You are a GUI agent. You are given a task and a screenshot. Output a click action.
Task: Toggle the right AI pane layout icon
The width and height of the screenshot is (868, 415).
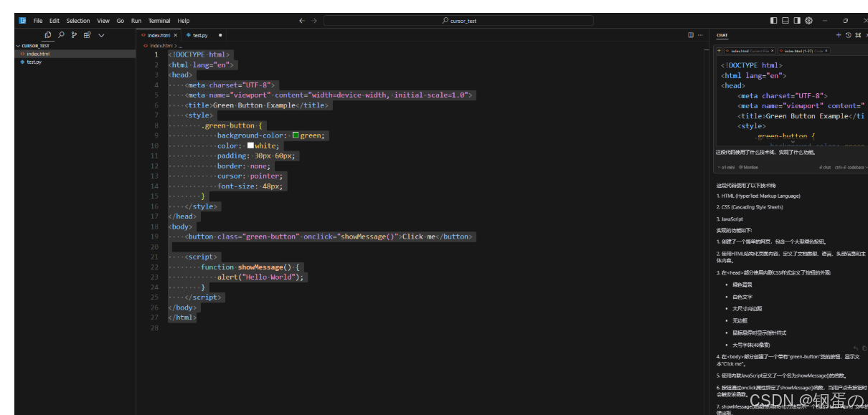coord(797,21)
